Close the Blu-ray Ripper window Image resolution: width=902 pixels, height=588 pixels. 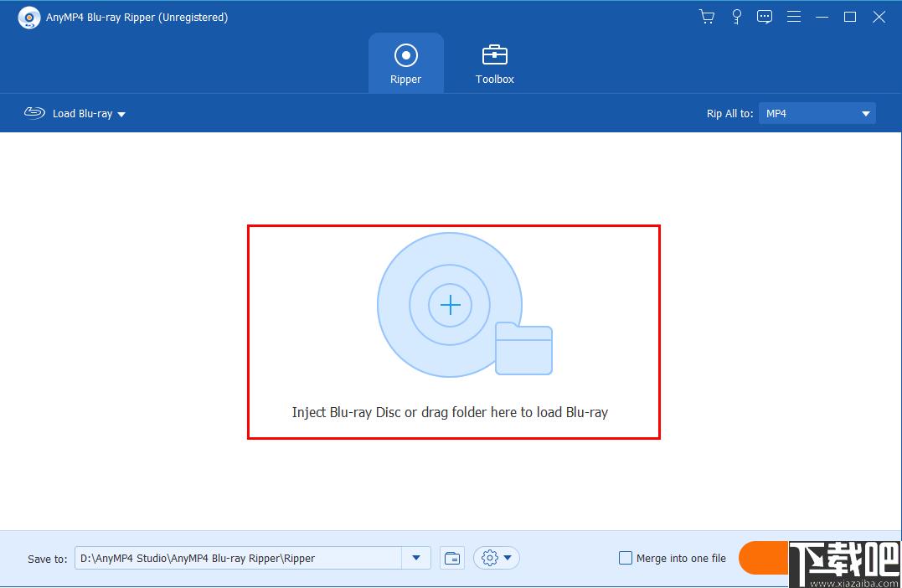879,17
